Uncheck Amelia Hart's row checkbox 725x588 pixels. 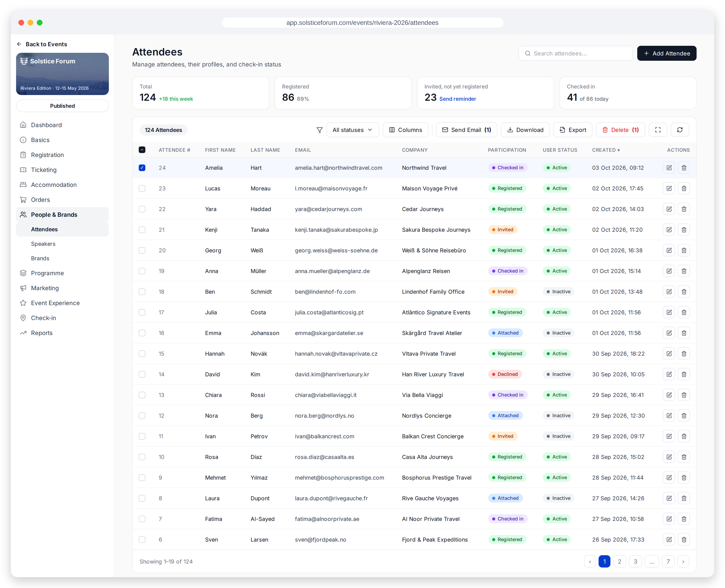tap(142, 168)
